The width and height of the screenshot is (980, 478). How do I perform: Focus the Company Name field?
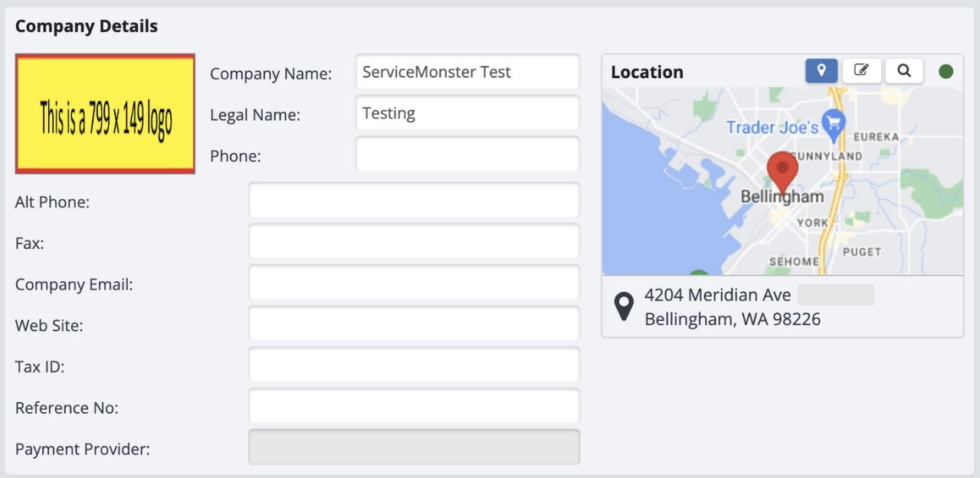pos(467,73)
